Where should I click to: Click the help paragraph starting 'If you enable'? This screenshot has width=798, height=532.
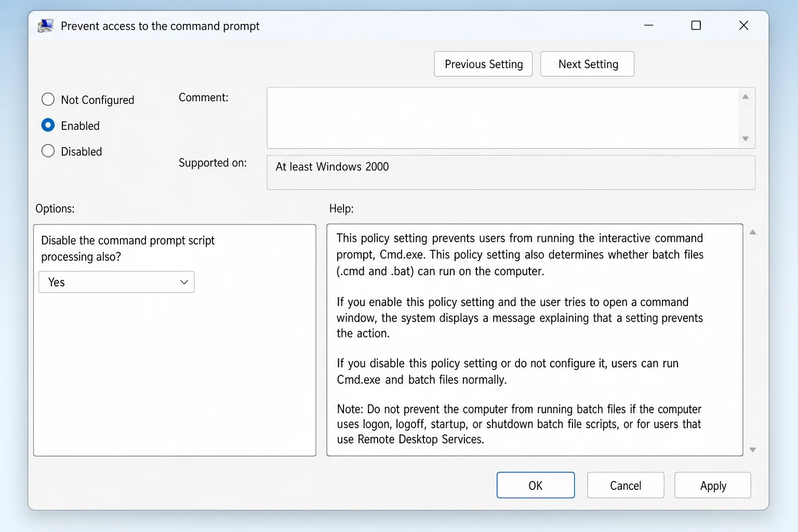coord(520,317)
